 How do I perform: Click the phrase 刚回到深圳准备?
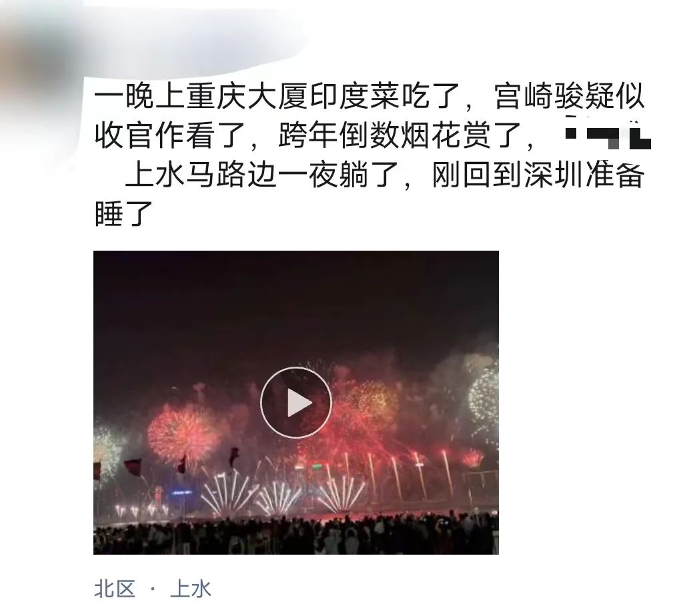tap(538, 175)
